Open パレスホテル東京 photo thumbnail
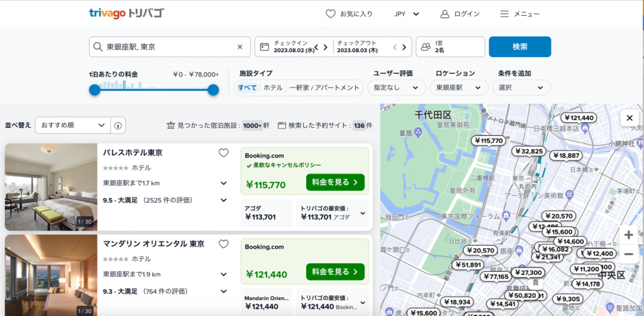 51,187
